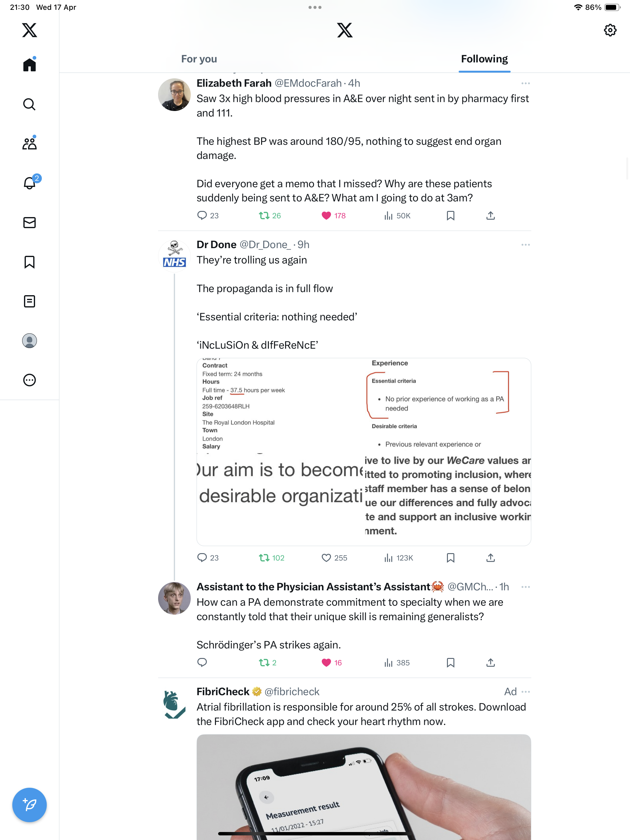The image size is (630, 840).
Task: Open Lists icon in sidebar
Action: (x=29, y=301)
